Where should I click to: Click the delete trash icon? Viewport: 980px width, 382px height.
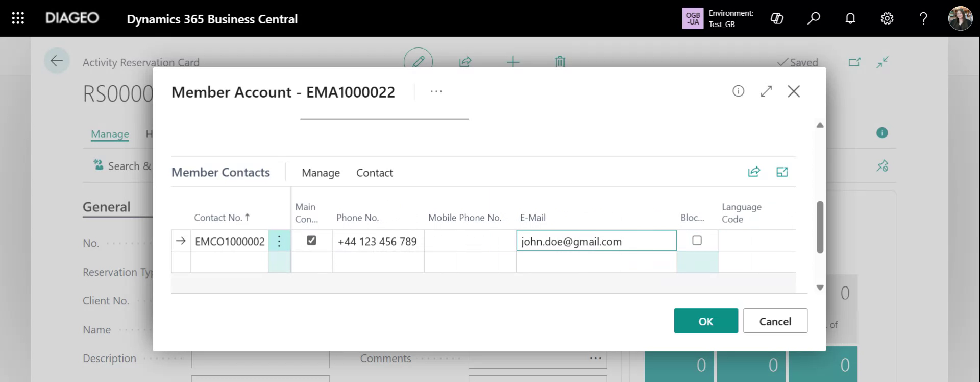tap(560, 62)
